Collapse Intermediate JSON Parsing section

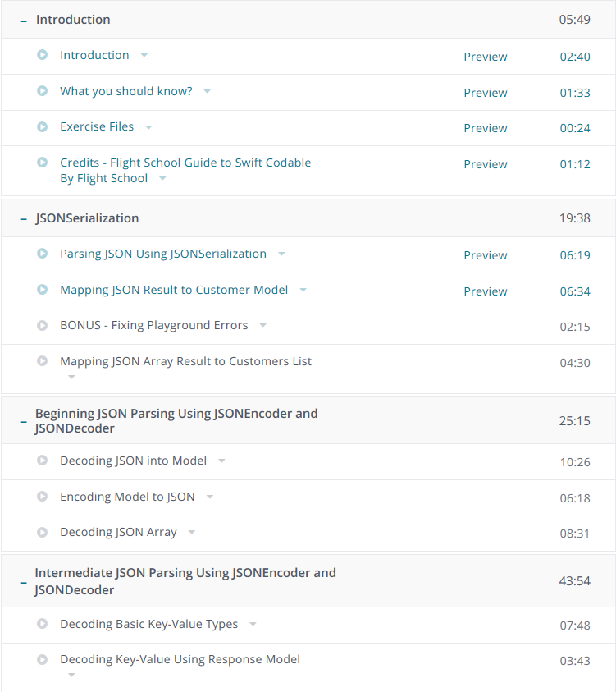[x=23, y=583]
